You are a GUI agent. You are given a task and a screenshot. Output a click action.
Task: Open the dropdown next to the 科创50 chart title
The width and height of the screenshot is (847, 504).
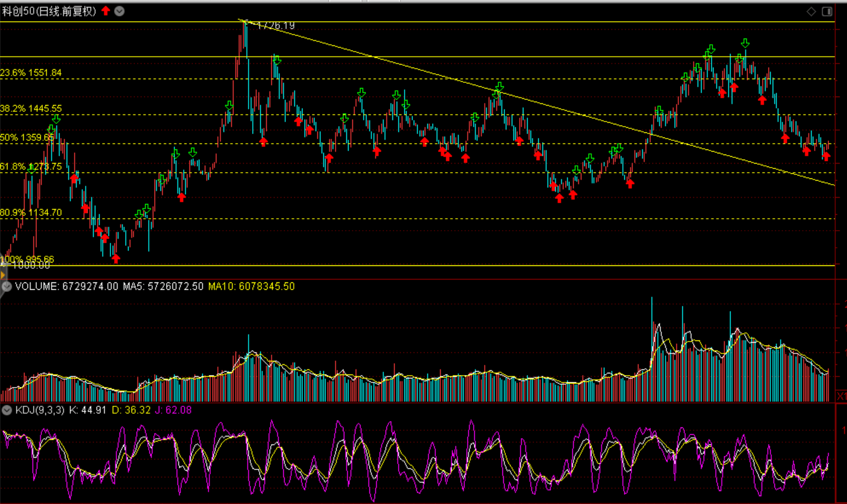point(119,11)
